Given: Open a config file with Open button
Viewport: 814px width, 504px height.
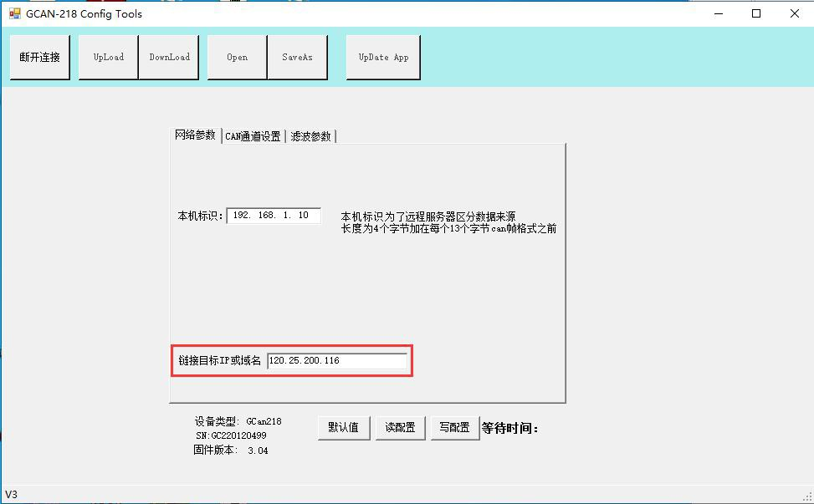Looking at the screenshot, I should coord(238,57).
